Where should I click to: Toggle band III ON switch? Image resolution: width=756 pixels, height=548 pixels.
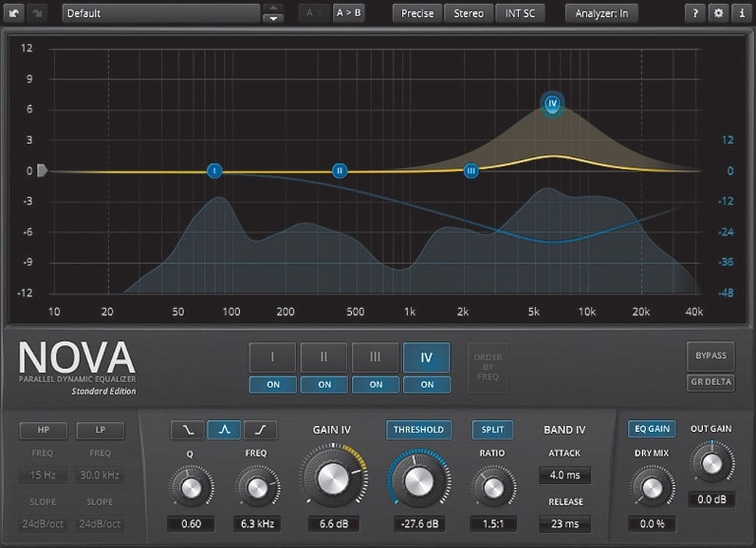pyautogui.click(x=376, y=385)
